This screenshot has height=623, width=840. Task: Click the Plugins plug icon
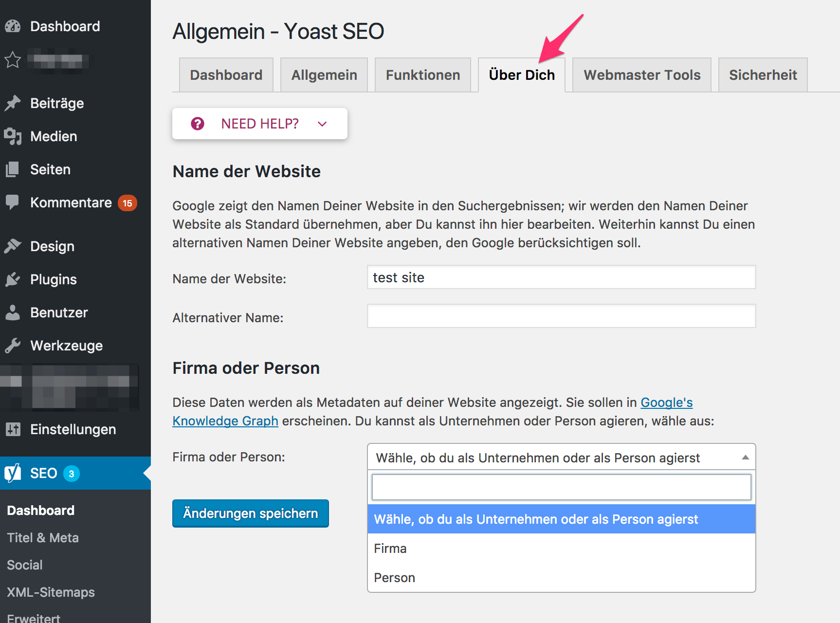tap(13, 279)
